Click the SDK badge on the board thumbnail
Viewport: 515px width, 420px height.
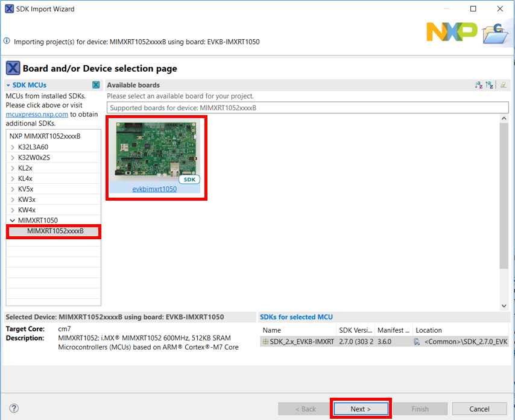point(189,180)
